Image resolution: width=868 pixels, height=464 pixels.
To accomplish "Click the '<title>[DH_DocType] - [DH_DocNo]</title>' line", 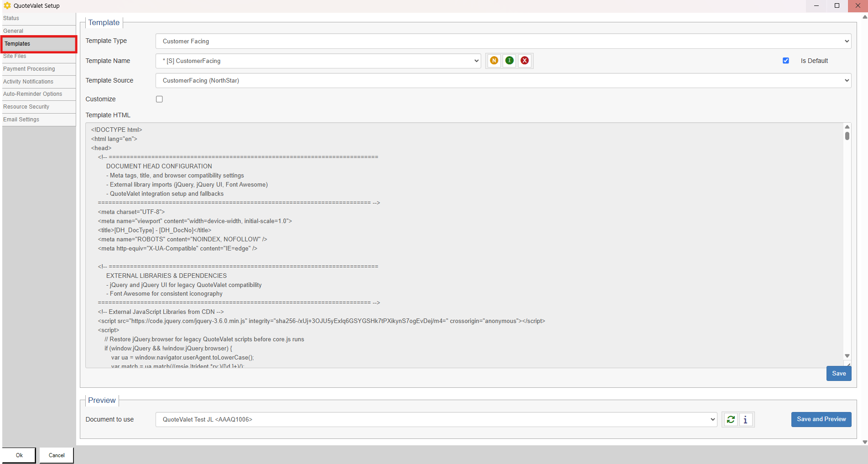I will pos(155,230).
